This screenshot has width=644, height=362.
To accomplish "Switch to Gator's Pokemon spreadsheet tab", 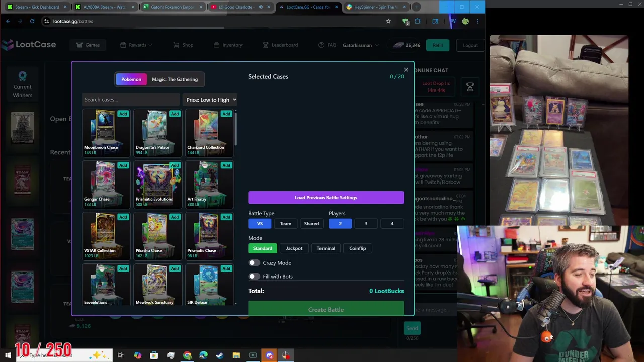I will click(173, 7).
